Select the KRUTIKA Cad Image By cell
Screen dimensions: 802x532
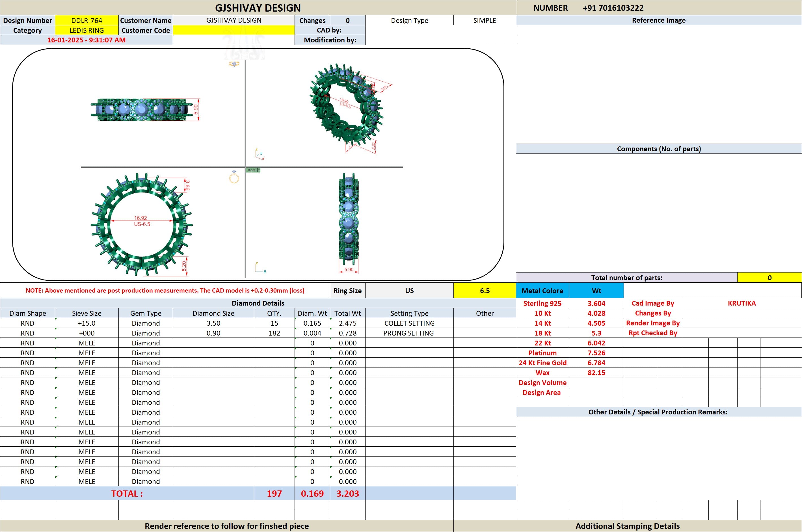pyautogui.click(x=742, y=303)
